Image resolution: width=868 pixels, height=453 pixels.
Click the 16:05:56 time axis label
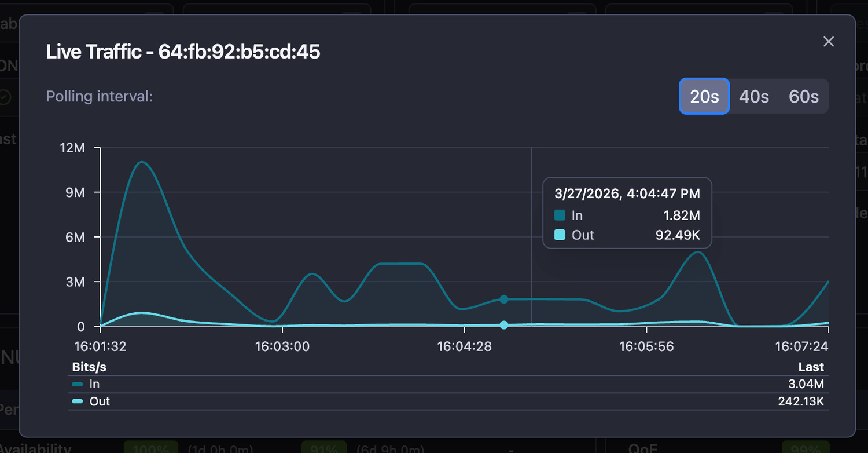(646, 346)
